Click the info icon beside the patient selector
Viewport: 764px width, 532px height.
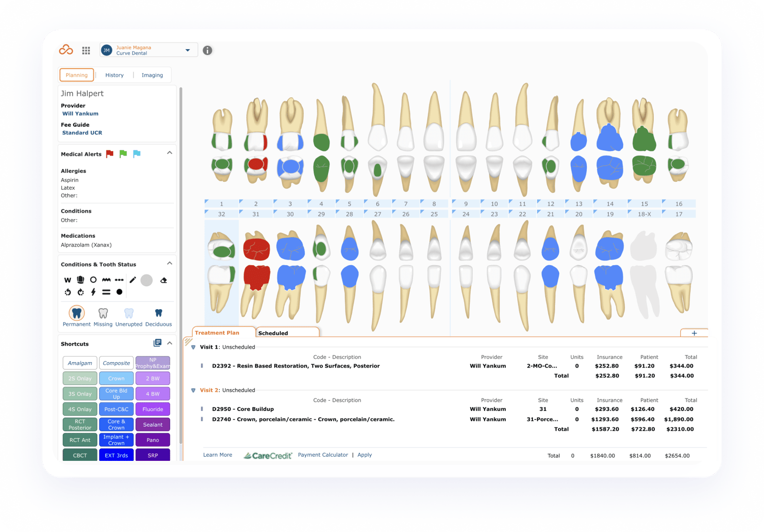[207, 50]
